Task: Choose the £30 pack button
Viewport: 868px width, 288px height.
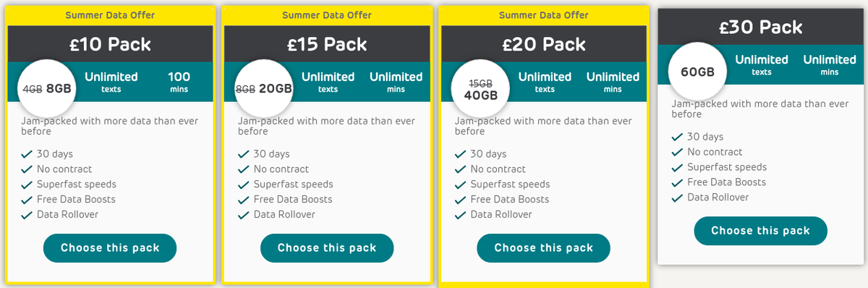Action: point(760,231)
